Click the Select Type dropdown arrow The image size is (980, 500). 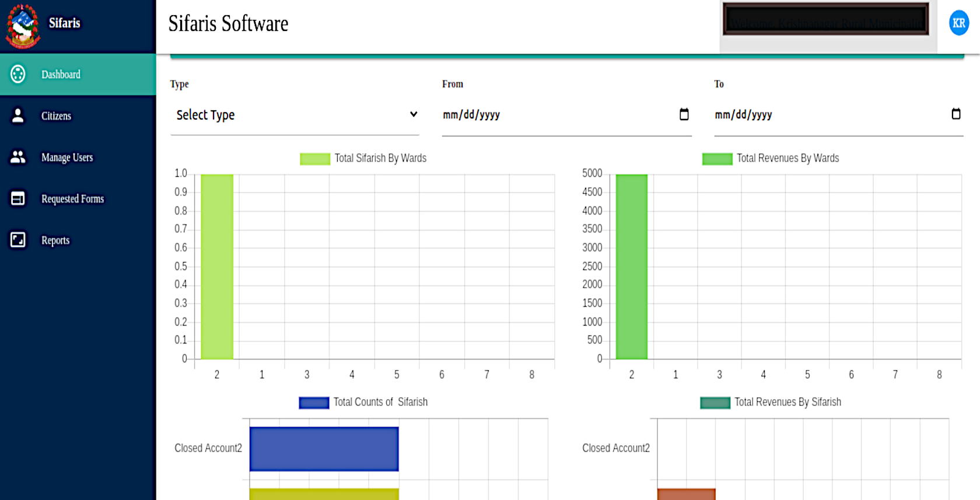pos(414,114)
